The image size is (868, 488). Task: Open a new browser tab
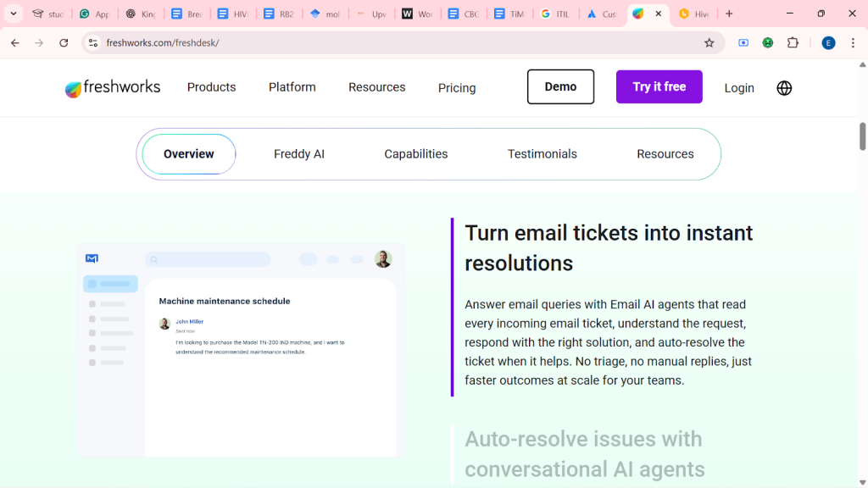click(729, 14)
